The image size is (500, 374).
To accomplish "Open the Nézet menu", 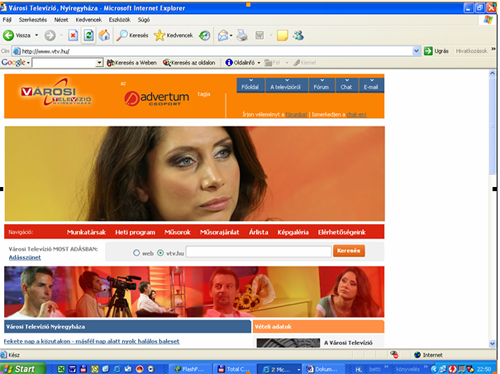I will pos(61,20).
